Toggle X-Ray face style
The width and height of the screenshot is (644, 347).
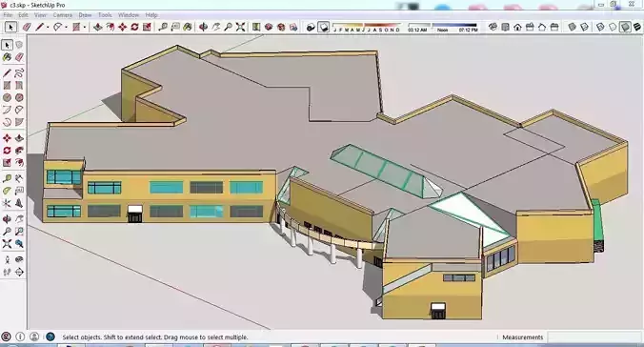(572, 27)
